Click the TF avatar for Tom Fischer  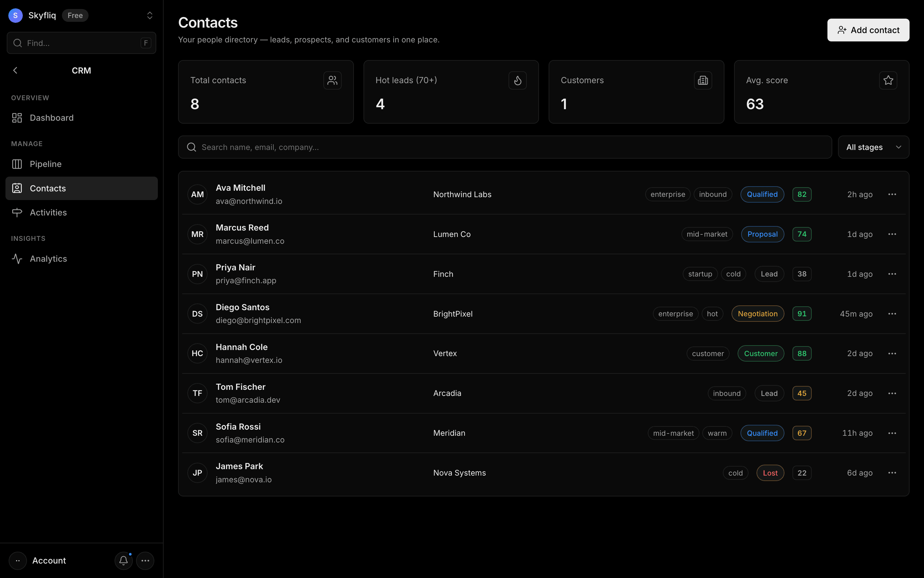pos(197,393)
